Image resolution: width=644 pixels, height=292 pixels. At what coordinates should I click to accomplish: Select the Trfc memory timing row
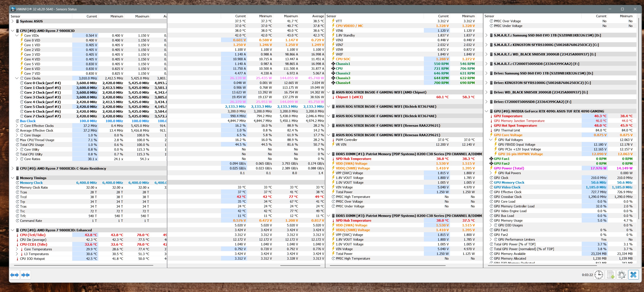(x=88, y=216)
